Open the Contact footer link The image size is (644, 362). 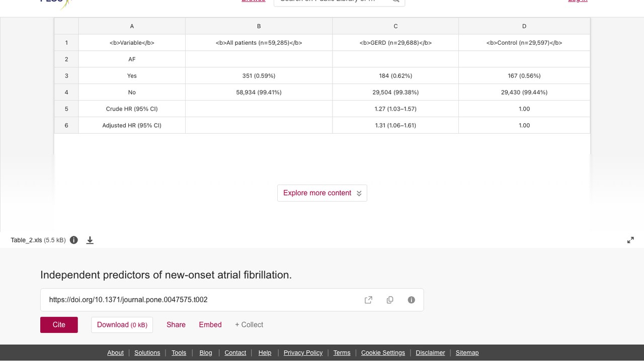235,352
